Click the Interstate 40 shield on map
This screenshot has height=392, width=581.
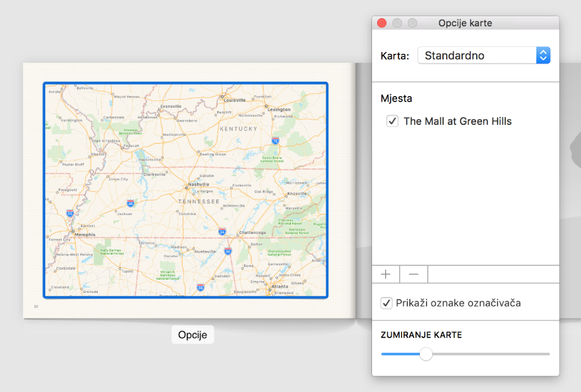(x=130, y=203)
